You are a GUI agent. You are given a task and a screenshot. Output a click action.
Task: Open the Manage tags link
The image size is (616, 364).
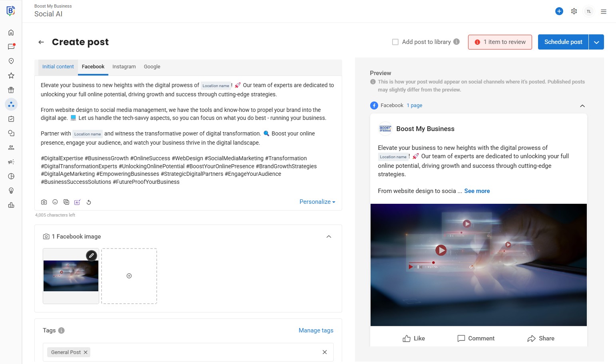(316, 330)
